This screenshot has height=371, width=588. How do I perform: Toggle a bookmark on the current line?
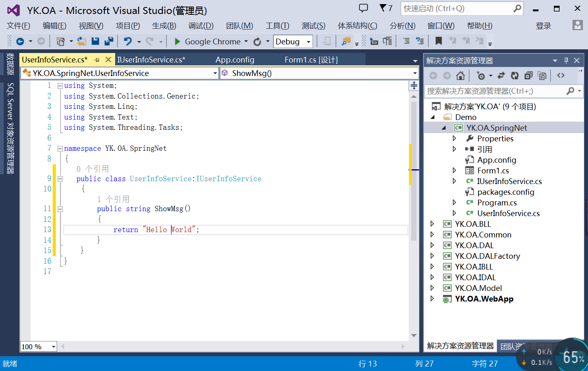tap(439, 41)
